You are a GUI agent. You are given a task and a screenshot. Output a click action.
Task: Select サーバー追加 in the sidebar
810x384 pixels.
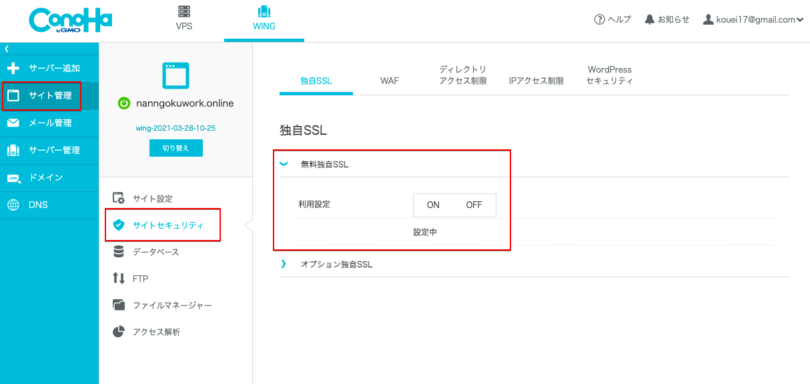(x=49, y=68)
